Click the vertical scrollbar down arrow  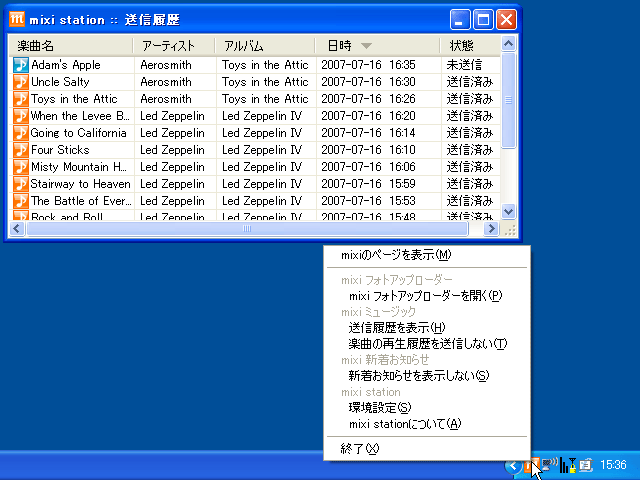[x=509, y=211]
